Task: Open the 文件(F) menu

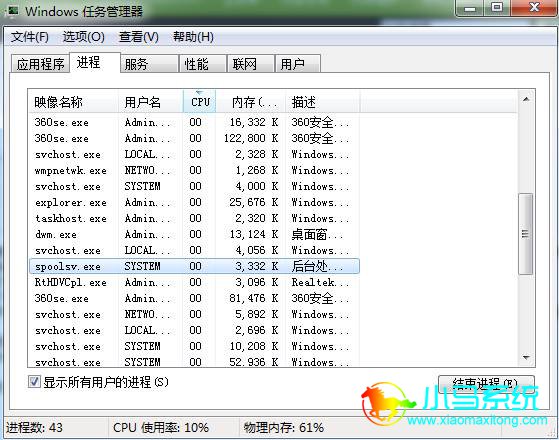Action: click(30, 37)
